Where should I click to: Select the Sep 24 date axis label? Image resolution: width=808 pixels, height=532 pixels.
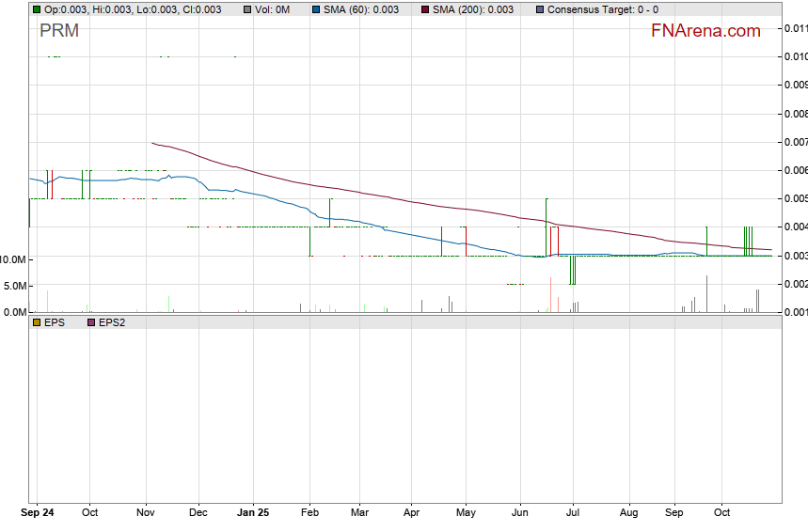tap(39, 513)
